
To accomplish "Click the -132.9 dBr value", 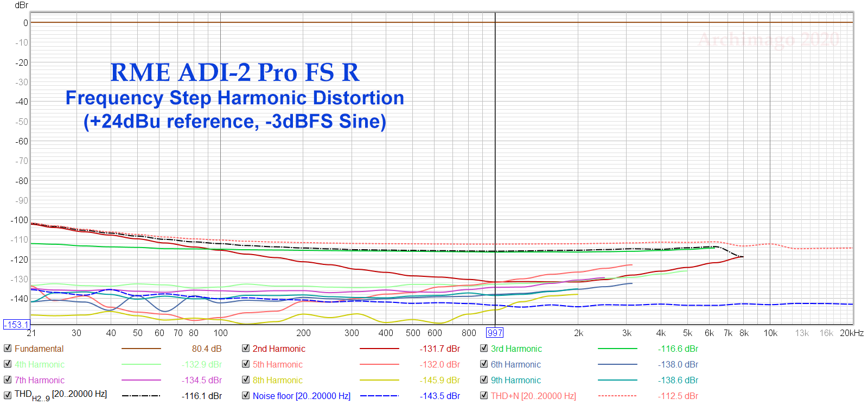I will coord(202,364).
